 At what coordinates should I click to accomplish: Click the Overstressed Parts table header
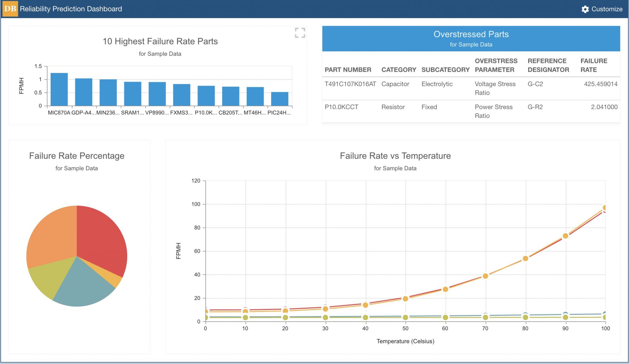471,34
